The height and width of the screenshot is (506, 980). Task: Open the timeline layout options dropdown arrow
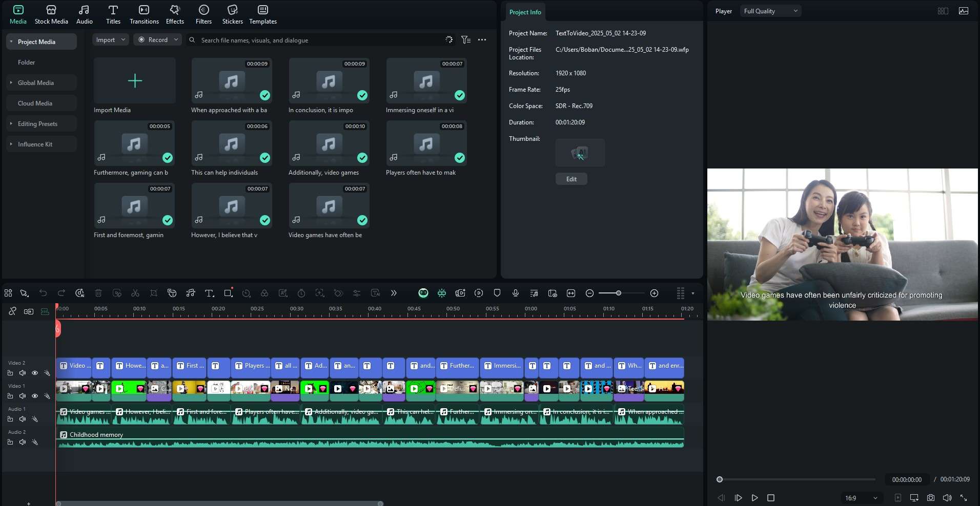(693, 293)
